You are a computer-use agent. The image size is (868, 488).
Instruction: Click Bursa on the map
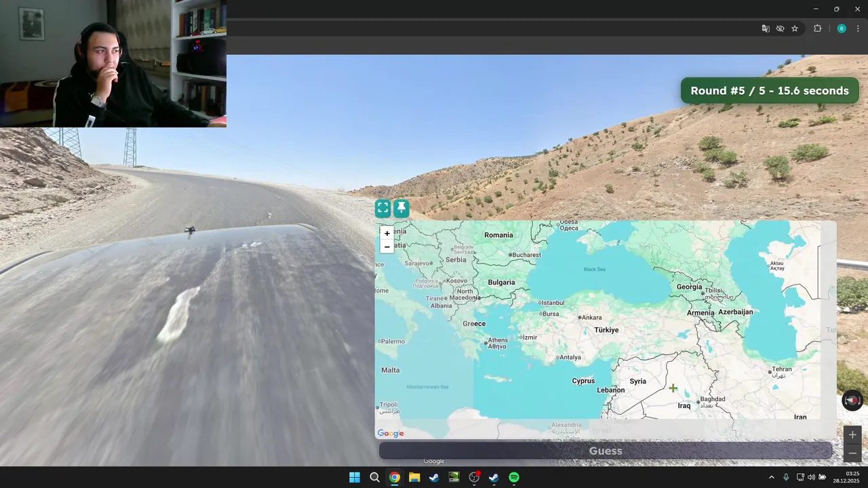point(549,314)
